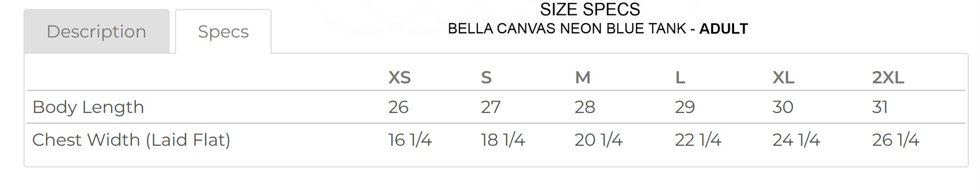The height and width of the screenshot is (188, 980).
Task: Select the Body Length row label
Action: click(88, 107)
